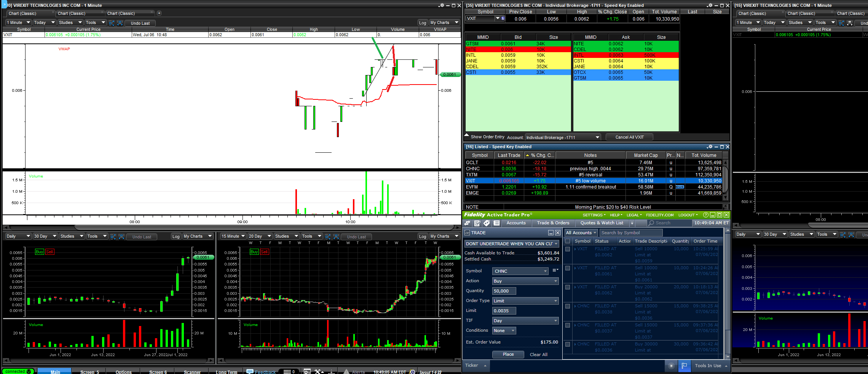
Task: Switch to the Scanner layout tab
Action: pos(192,372)
